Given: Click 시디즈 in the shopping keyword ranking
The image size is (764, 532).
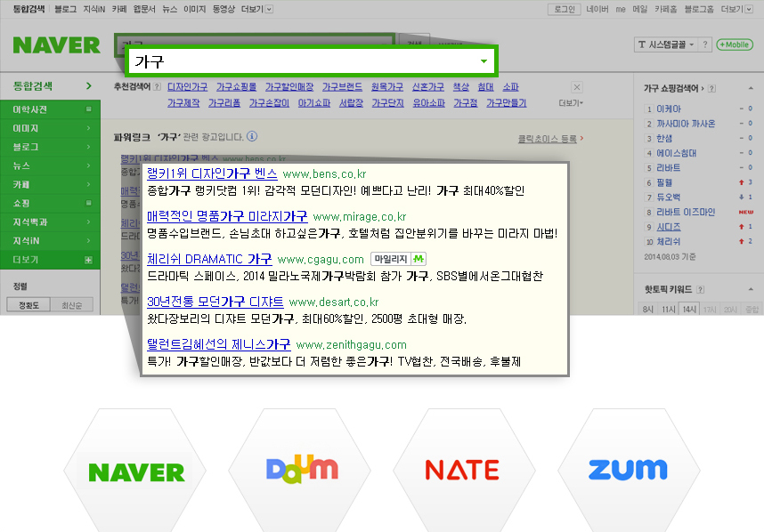Looking at the screenshot, I should (669, 227).
